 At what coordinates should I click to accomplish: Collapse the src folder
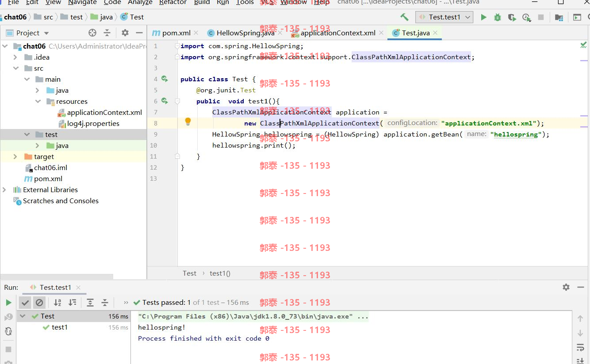click(x=15, y=68)
